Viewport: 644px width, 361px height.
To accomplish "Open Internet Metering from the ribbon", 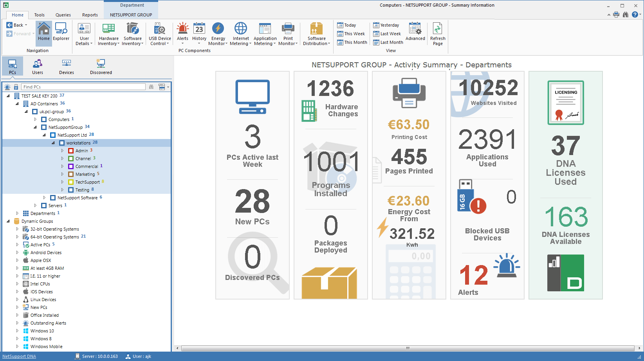I will point(240,34).
